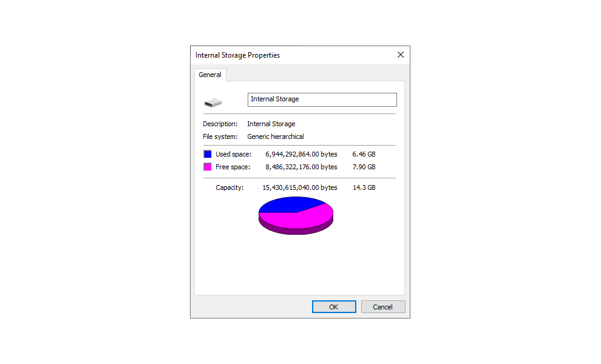Dismiss the dialog with the Cancel button
The image size is (601, 364).
pos(383,306)
